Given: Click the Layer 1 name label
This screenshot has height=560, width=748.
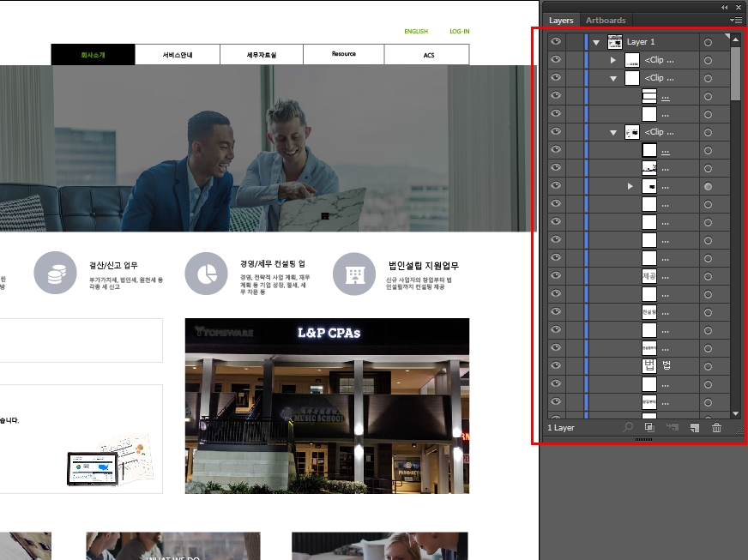Looking at the screenshot, I should [641, 42].
